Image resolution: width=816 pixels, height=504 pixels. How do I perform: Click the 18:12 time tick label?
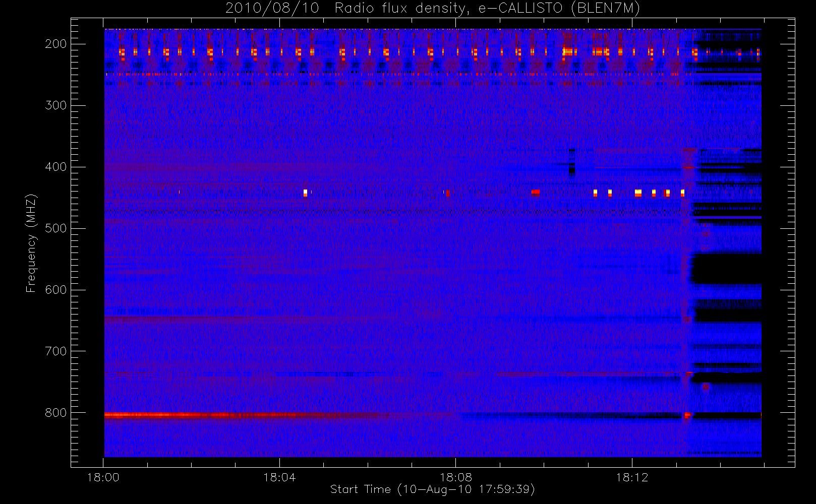tap(631, 477)
